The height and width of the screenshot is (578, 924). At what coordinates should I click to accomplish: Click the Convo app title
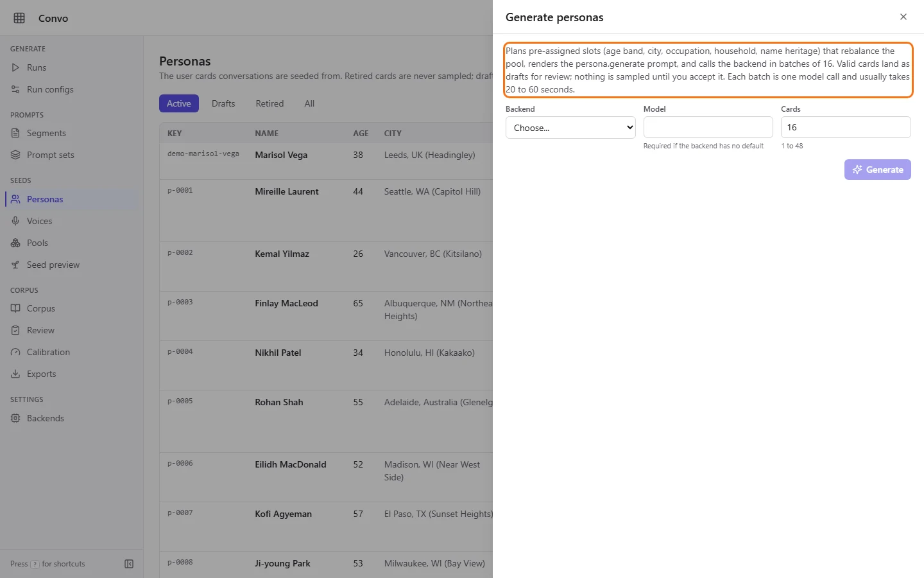point(53,18)
